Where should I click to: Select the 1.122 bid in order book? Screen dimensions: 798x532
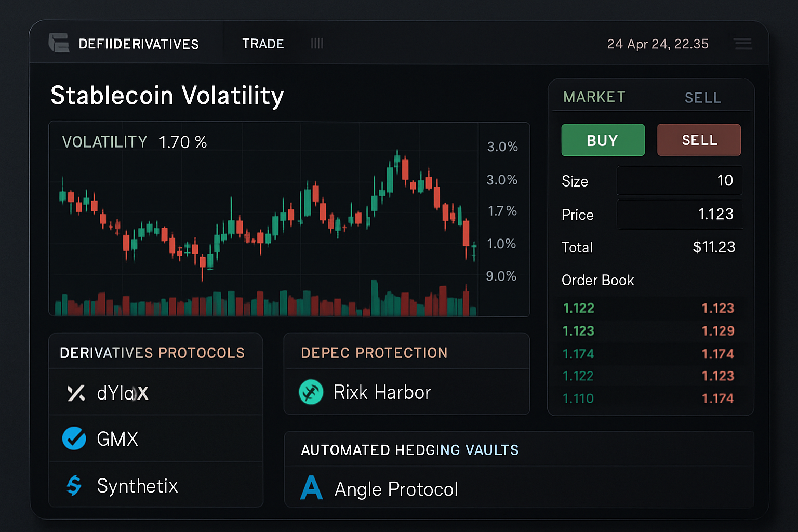click(x=579, y=308)
